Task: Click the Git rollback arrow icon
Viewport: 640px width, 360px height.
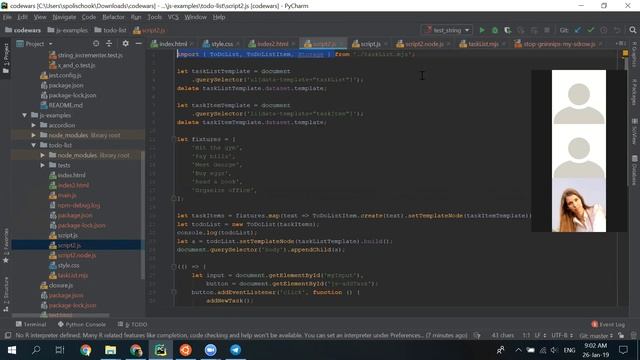Action: tap(617, 30)
